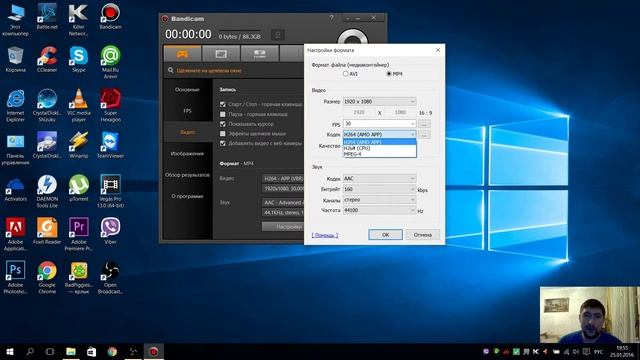Choose H264 (CPU) from codec list
The width and height of the screenshot is (640, 360).
380,148
